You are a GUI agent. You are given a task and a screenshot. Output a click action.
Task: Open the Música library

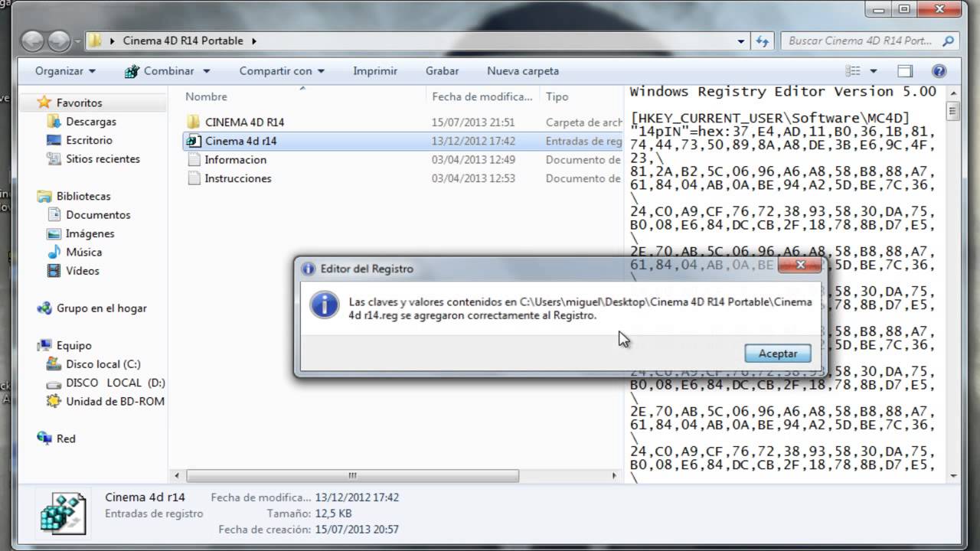[83, 252]
